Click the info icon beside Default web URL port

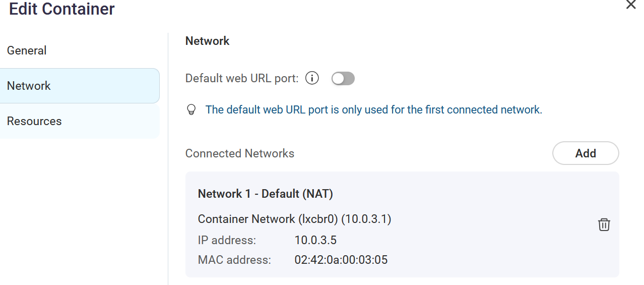pos(312,79)
